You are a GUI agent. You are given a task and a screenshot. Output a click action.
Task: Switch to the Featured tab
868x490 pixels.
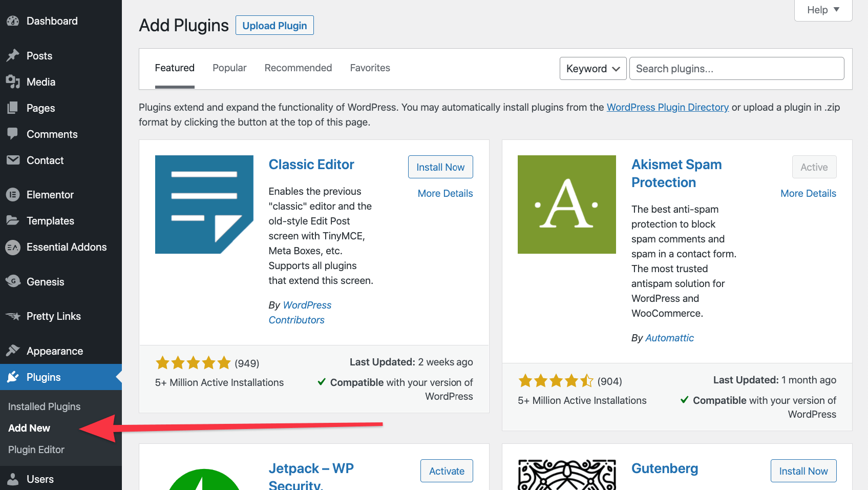[x=175, y=68]
